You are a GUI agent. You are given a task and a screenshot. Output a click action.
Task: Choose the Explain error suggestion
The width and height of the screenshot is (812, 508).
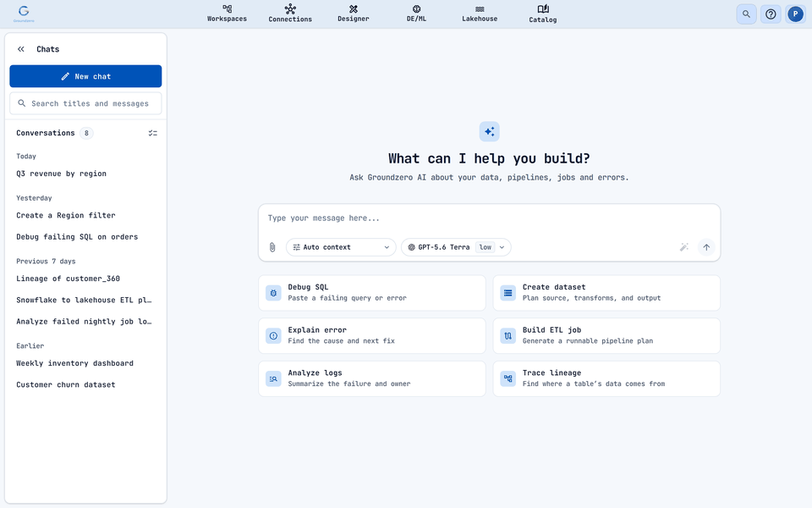point(372,336)
